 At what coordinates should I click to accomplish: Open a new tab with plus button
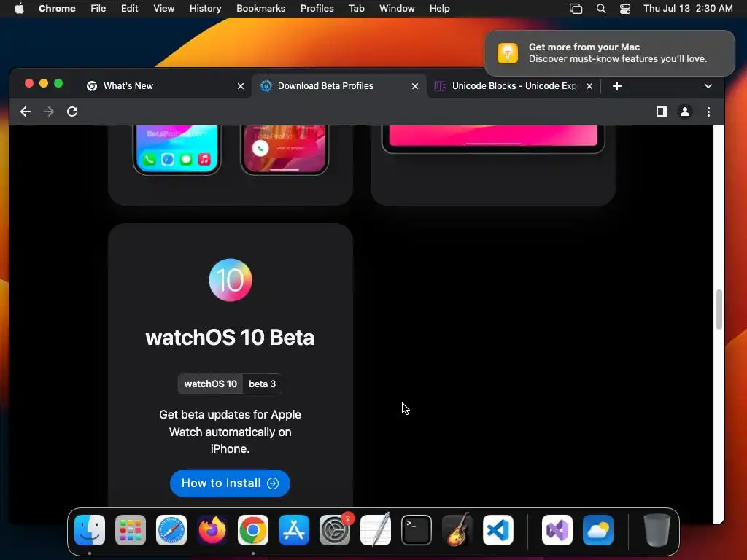click(x=617, y=86)
